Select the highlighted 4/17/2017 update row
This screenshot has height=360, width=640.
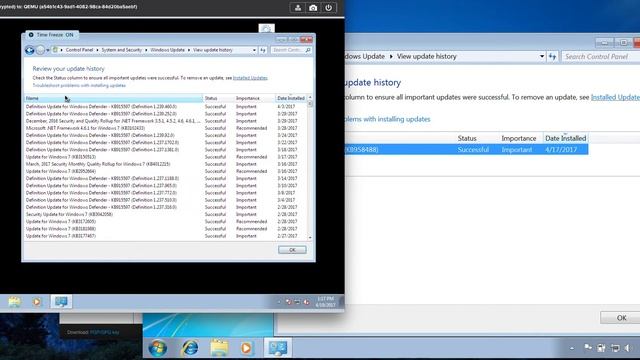467,149
